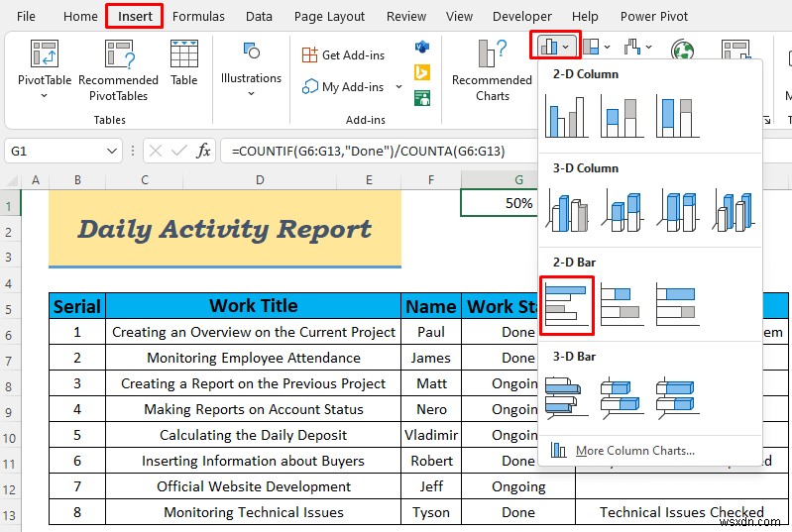Select the 2-D Clustered Bar chart
Screen dimensions: 792x532
(567, 305)
